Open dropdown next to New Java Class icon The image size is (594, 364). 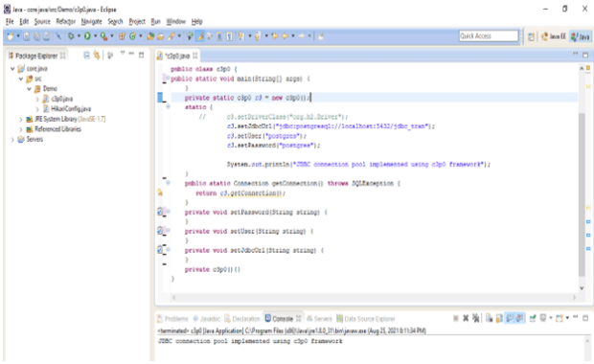click(x=141, y=36)
